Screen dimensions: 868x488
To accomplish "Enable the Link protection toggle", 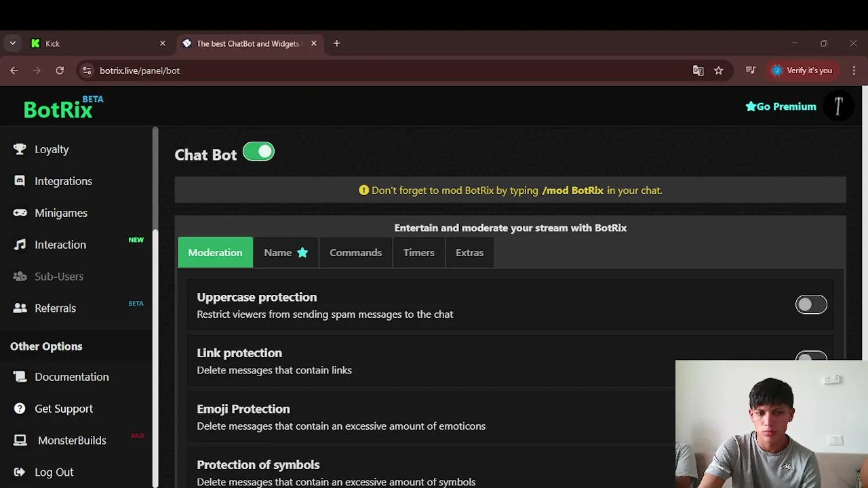I will point(811,357).
